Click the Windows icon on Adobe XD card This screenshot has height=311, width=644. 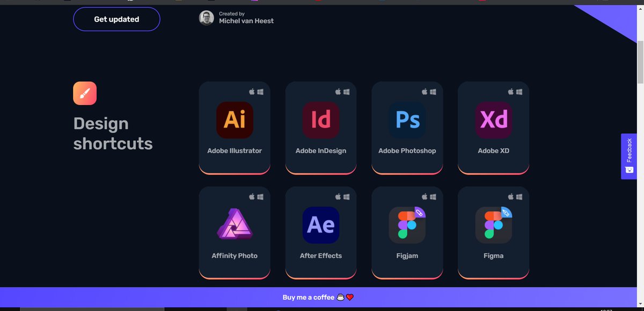tap(519, 92)
